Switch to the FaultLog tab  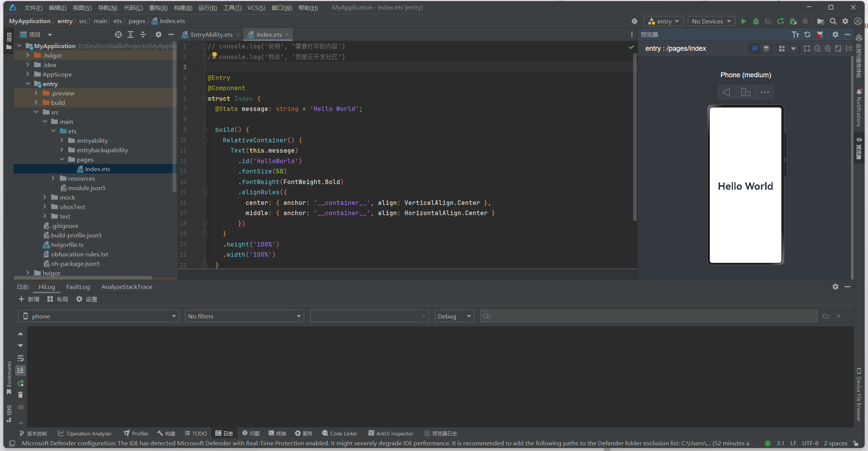[78, 287]
